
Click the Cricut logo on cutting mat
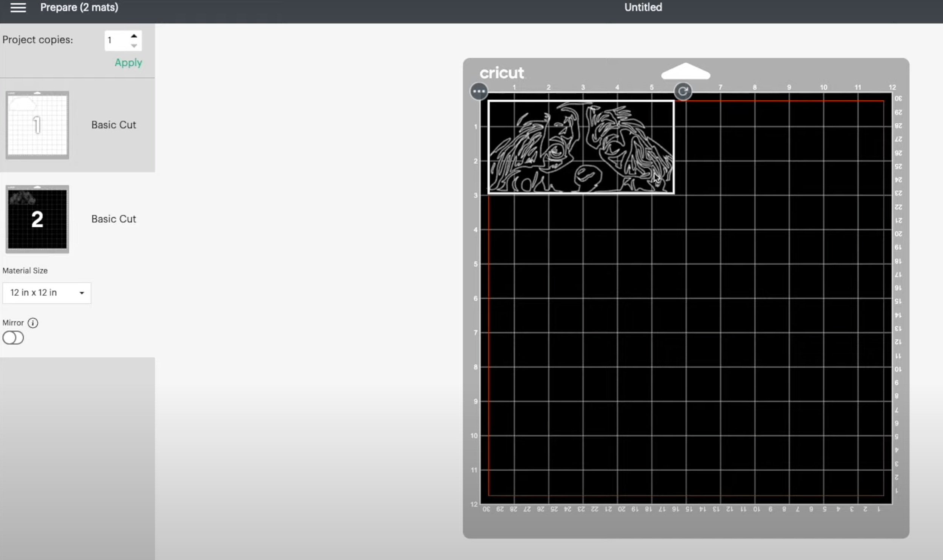pos(501,72)
